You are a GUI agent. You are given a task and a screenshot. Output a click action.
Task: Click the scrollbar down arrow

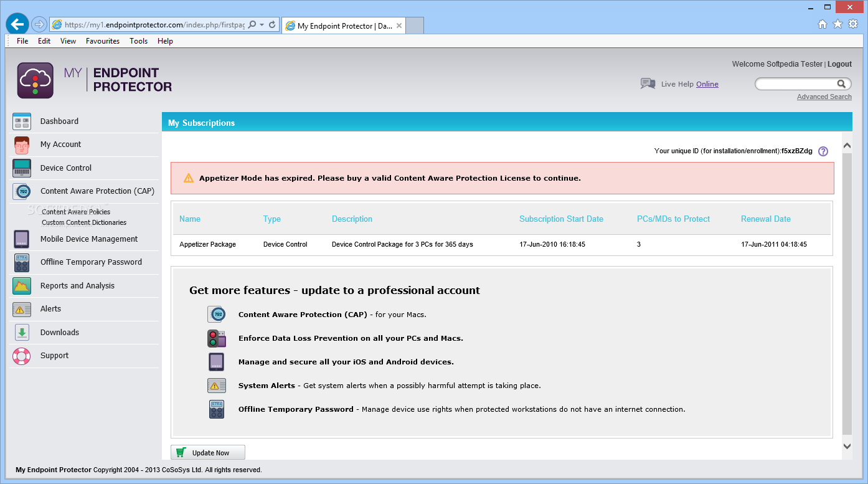pos(847,446)
